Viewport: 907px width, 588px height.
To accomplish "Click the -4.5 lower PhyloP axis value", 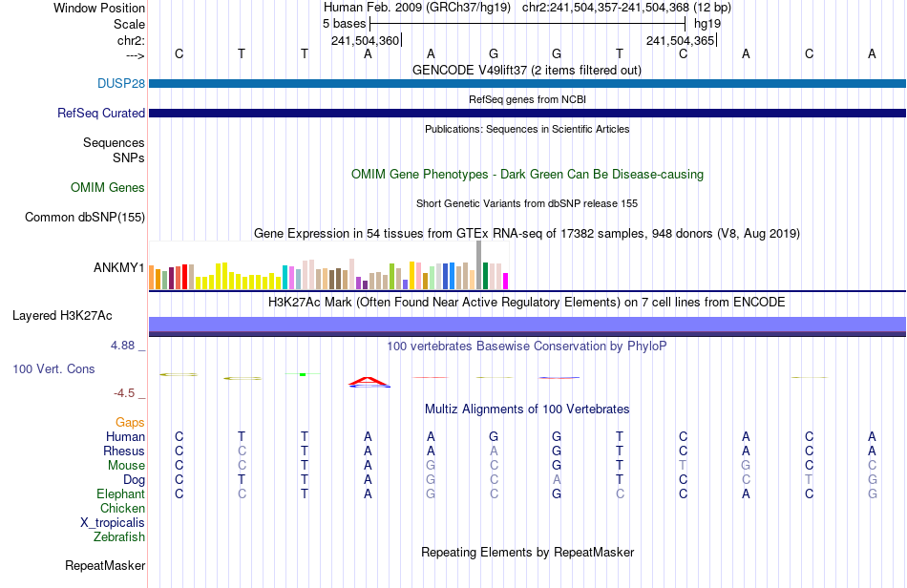I will [124, 393].
